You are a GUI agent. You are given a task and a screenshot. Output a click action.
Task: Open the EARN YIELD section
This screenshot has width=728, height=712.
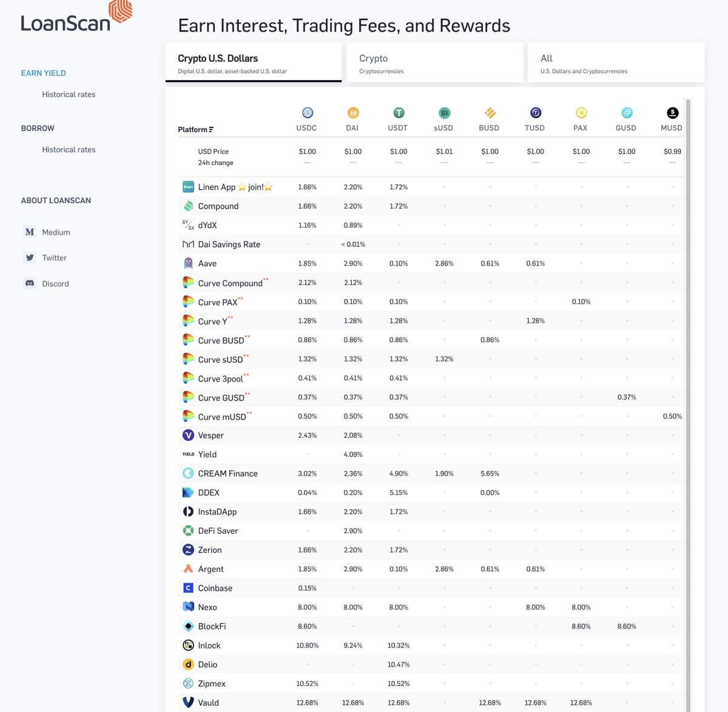coord(44,73)
